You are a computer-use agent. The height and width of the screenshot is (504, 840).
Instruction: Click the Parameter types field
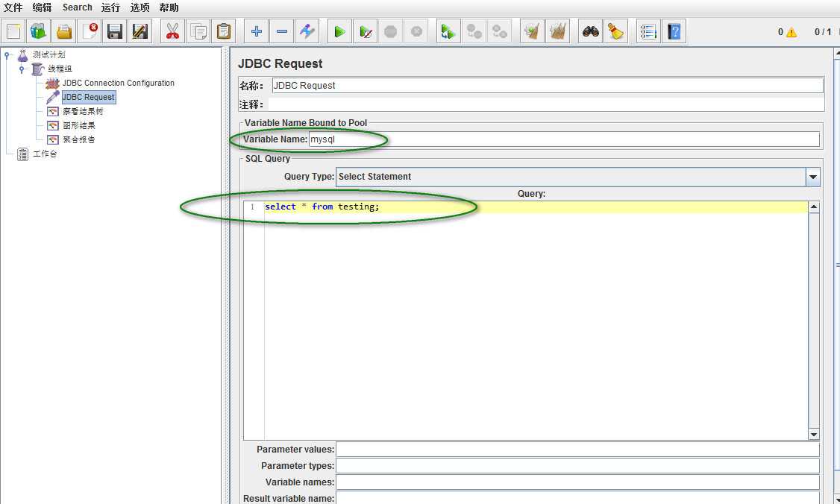(x=577, y=466)
